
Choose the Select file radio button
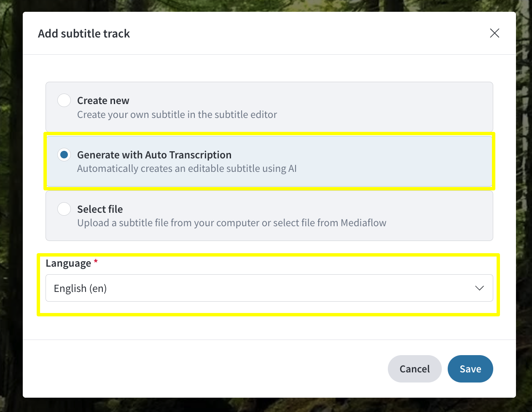pyautogui.click(x=64, y=209)
